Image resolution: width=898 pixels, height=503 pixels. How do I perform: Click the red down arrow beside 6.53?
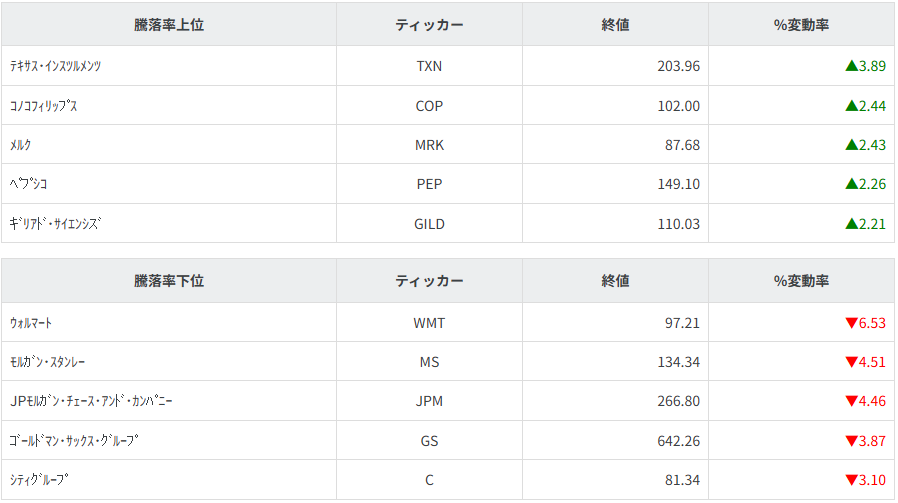click(851, 323)
